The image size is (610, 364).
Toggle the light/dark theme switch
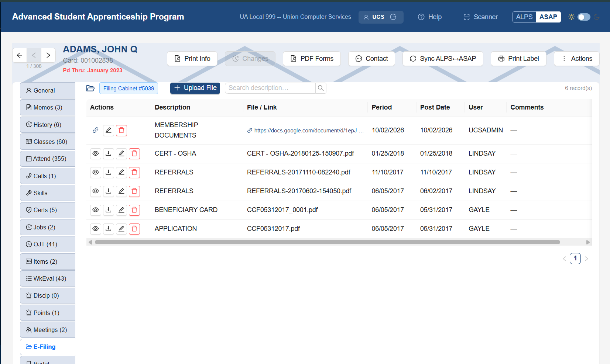[x=584, y=17]
